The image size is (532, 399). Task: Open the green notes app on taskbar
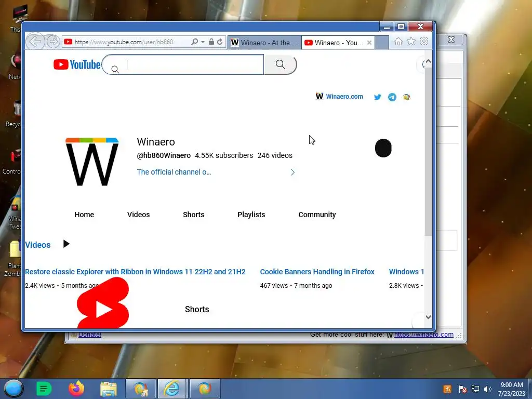point(44,389)
